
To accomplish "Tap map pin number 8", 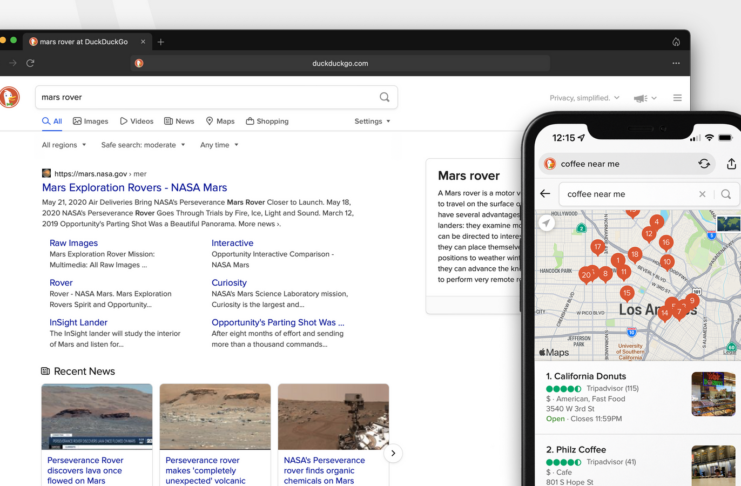I will (x=605, y=274).
